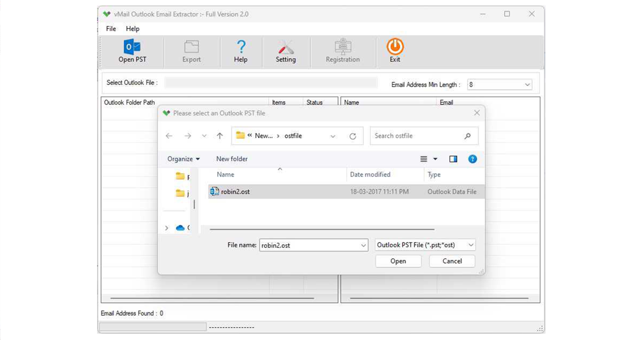Image resolution: width=644 pixels, height=340 pixels.
Task: Expand the address bar path dropdown
Action: (333, 136)
